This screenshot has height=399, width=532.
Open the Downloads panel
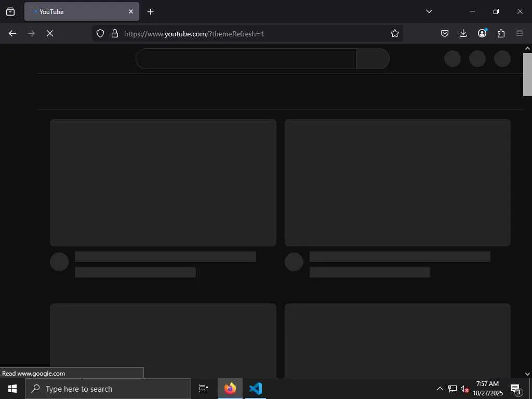[463, 33]
